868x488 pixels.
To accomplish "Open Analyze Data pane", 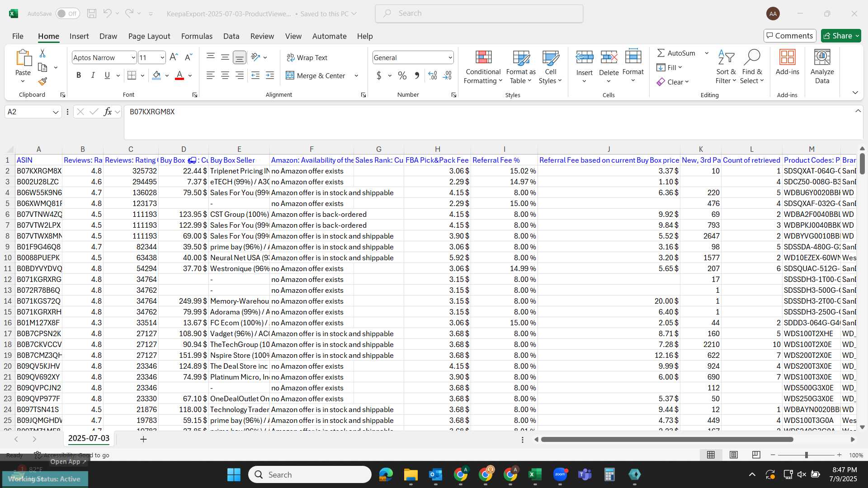I will [822, 67].
